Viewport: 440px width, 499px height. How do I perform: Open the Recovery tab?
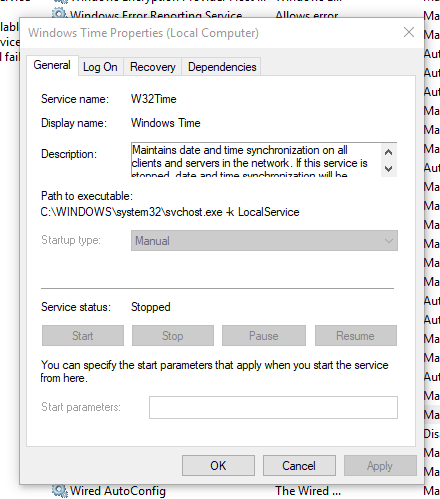click(153, 67)
